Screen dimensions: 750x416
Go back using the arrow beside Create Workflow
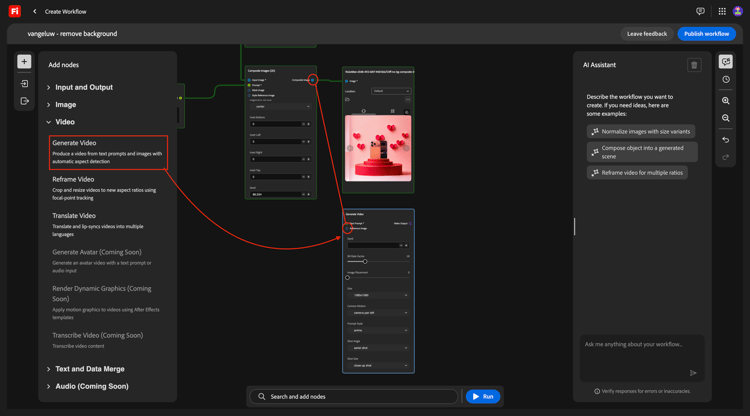coord(34,11)
